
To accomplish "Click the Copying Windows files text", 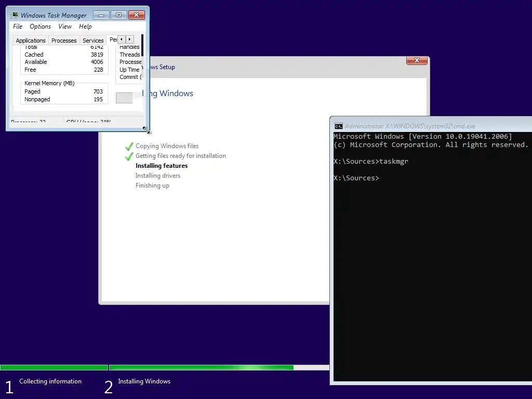I will point(167,146).
